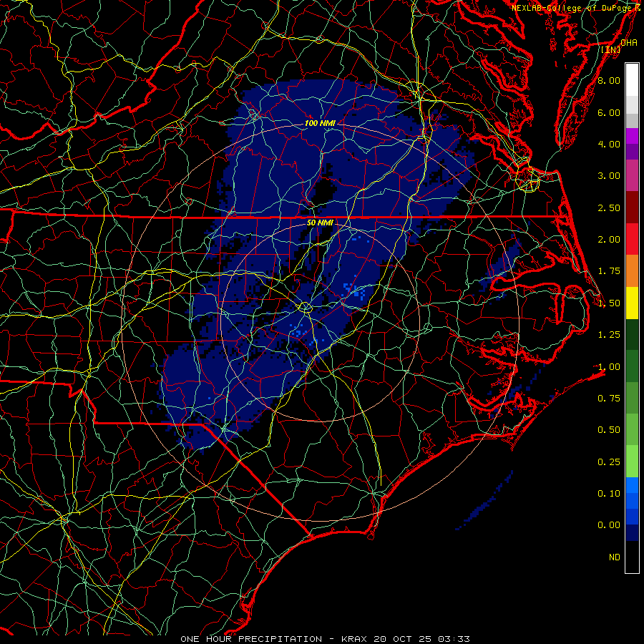Viewport: 644px width, 644px height.
Task: Pick the yellow swatch in the color scale
Action: pos(632,303)
